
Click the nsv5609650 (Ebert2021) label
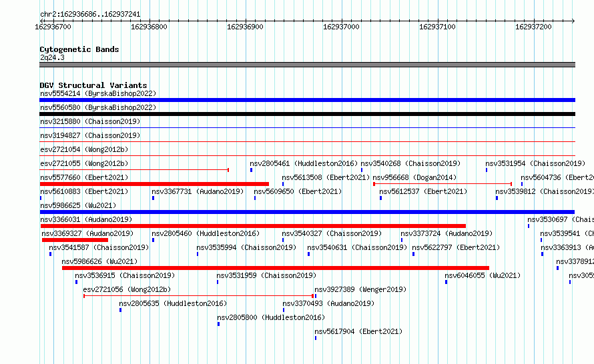click(x=298, y=191)
